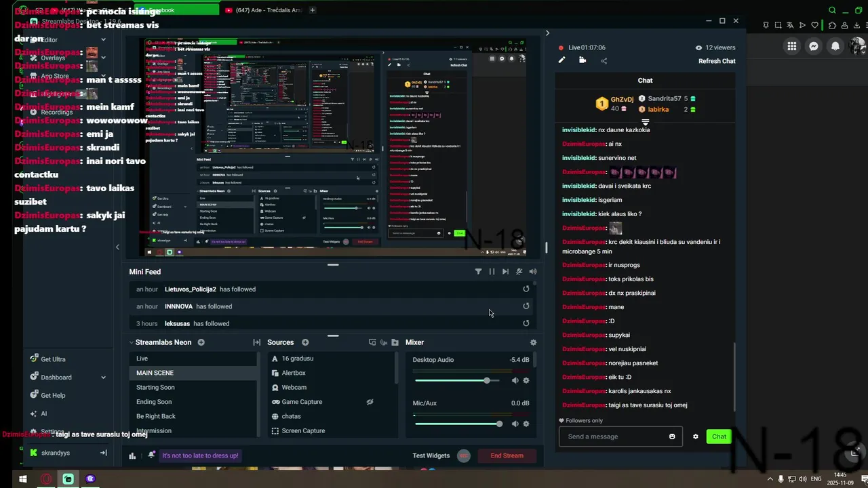868x488 pixels.
Task: Click the Test Widgets button
Action: click(431, 455)
